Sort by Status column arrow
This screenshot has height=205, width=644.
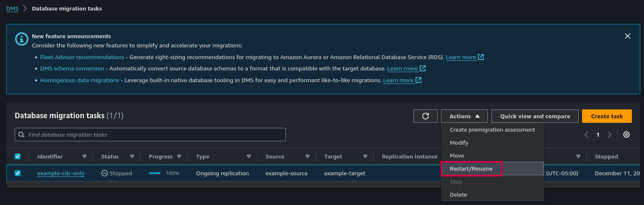point(132,156)
